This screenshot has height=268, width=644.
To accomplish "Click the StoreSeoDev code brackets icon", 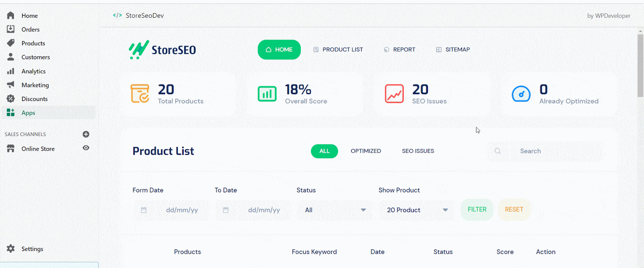I will point(117,15).
